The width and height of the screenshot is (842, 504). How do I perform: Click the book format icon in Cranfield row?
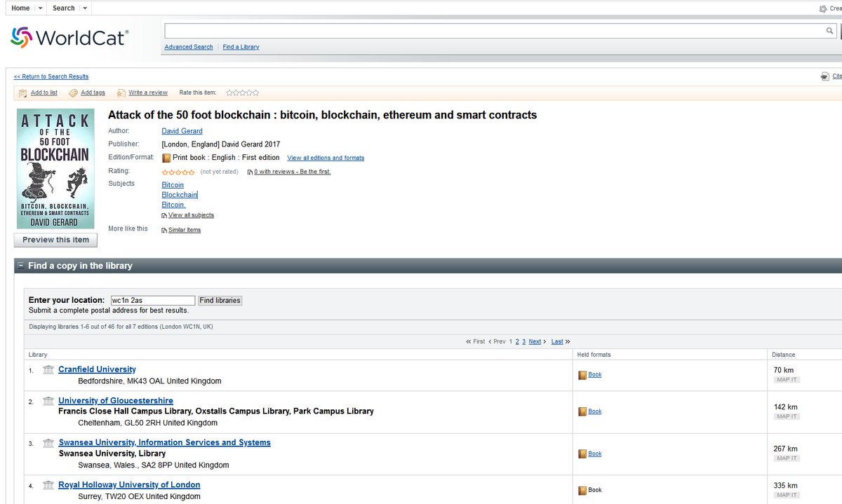click(582, 375)
